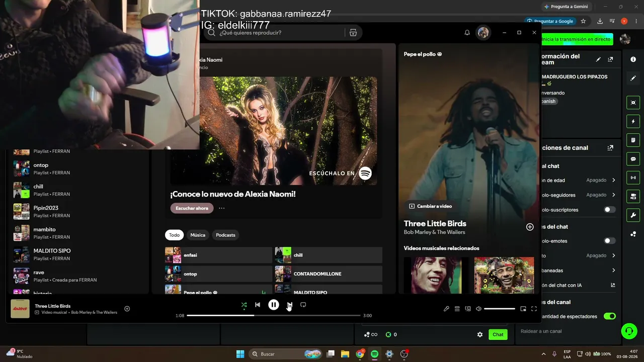
Task: Enter Spotify full screen mode
Action: (534, 309)
